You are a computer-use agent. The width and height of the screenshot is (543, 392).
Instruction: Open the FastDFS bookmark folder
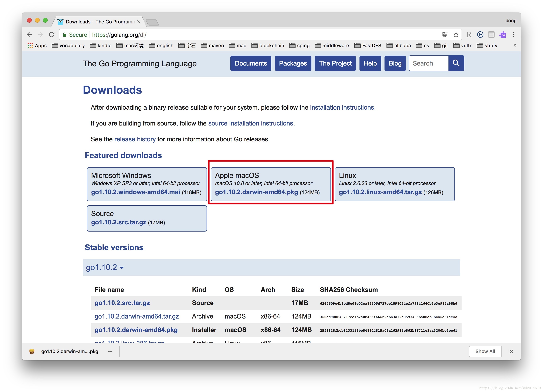368,45
